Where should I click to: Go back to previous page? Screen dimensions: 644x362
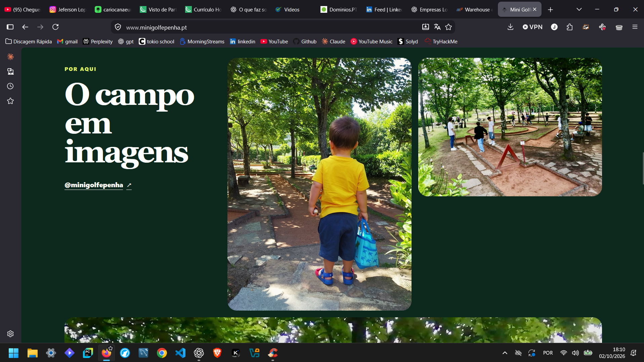tap(25, 27)
